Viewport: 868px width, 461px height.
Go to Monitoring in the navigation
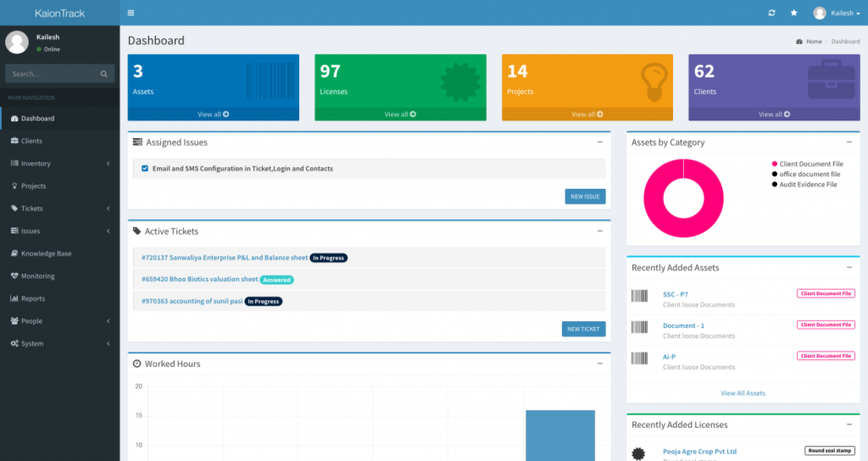point(37,276)
